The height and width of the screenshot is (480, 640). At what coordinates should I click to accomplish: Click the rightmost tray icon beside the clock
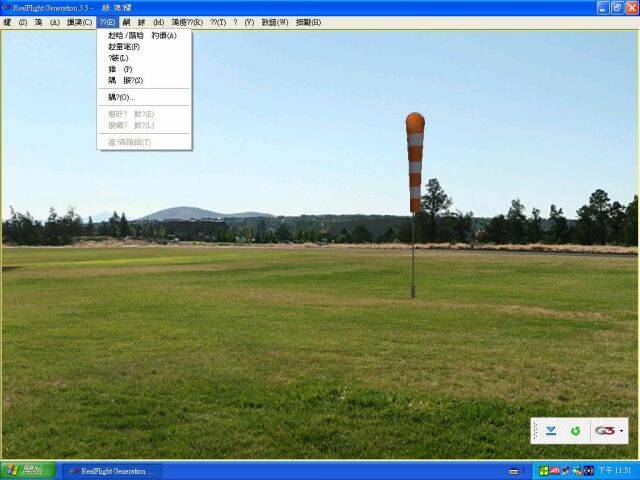pos(588,470)
